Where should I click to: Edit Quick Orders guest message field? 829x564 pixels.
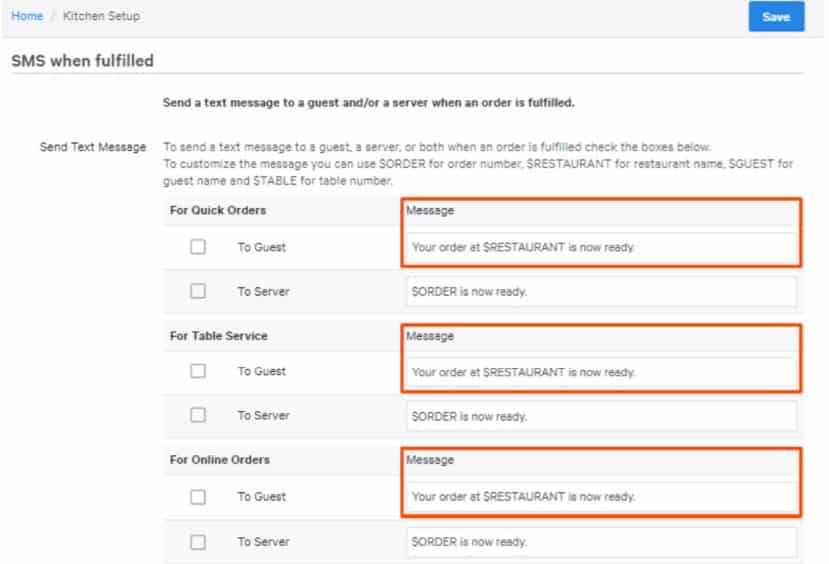point(600,247)
